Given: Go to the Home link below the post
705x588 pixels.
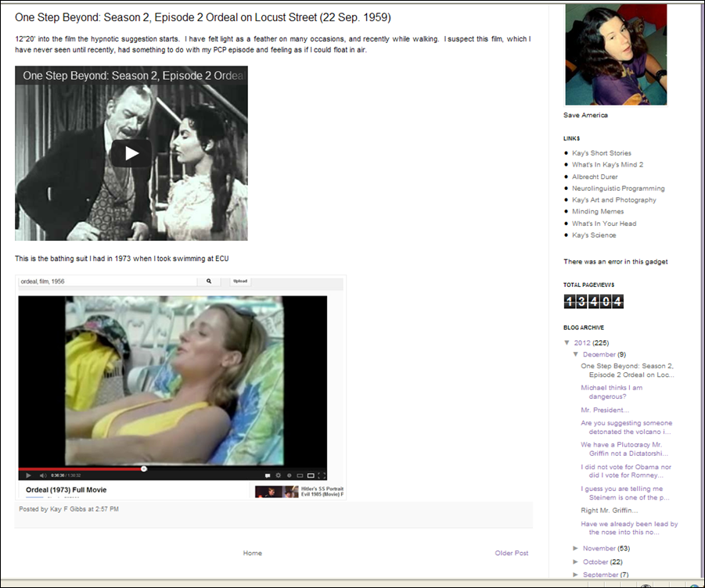Looking at the screenshot, I should click(x=252, y=554).
